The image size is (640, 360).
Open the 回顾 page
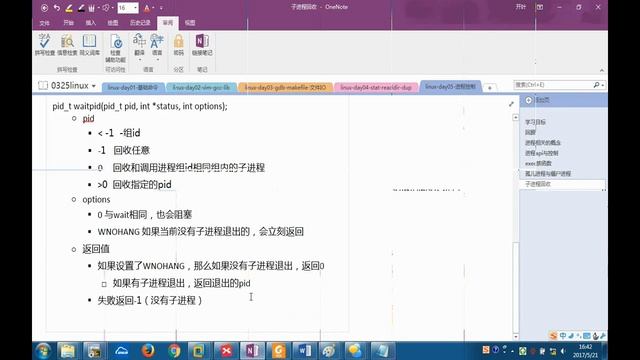tap(530, 132)
